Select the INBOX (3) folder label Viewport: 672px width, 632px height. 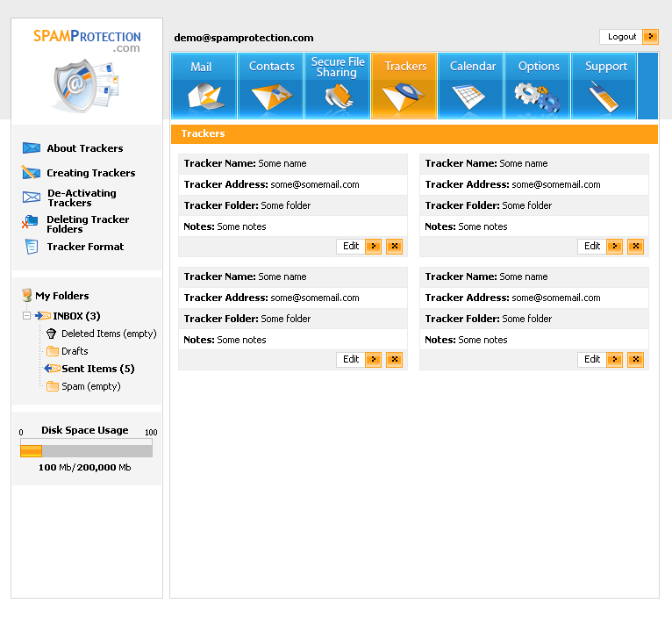click(x=76, y=316)
